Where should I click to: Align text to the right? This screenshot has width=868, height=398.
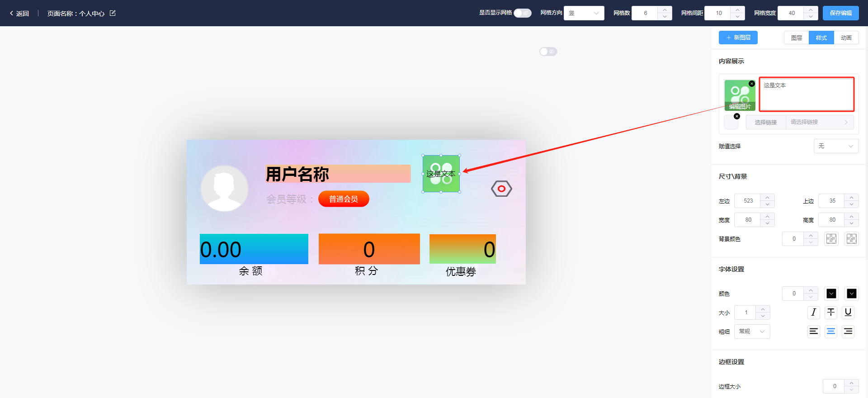848,332
